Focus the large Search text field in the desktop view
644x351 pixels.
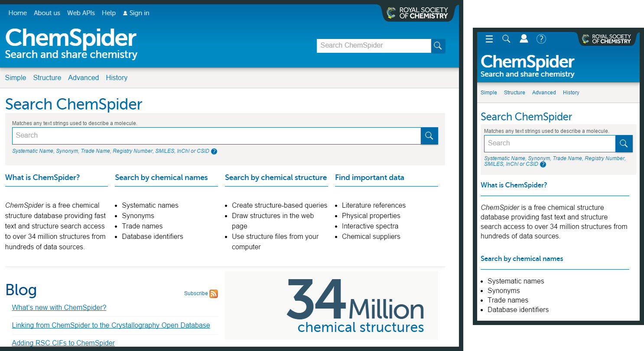coord(216,136)
